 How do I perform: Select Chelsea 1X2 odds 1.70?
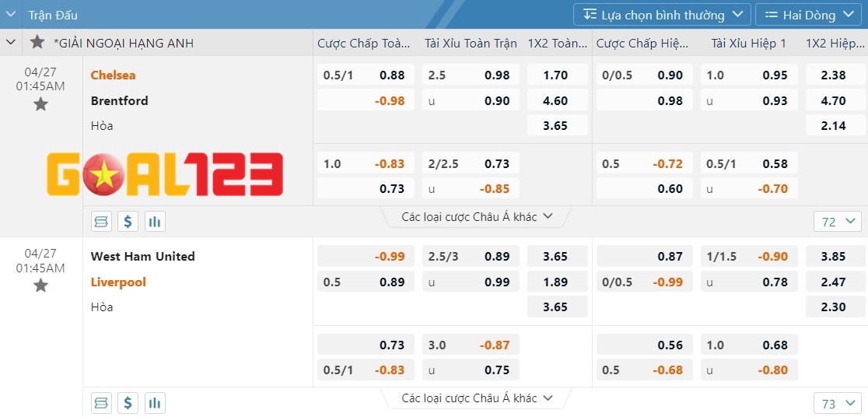[555, 75]
